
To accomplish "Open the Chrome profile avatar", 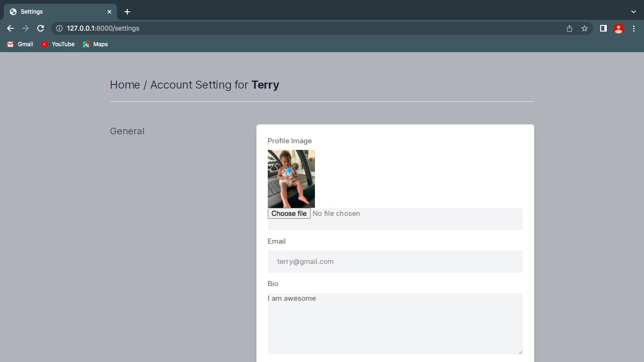I will tap(619, 28).
